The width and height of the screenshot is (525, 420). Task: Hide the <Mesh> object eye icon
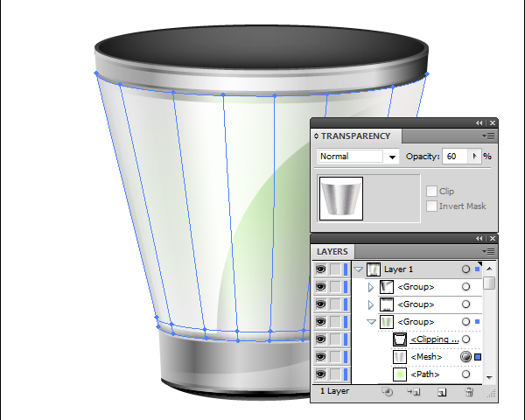click(320, 357)
